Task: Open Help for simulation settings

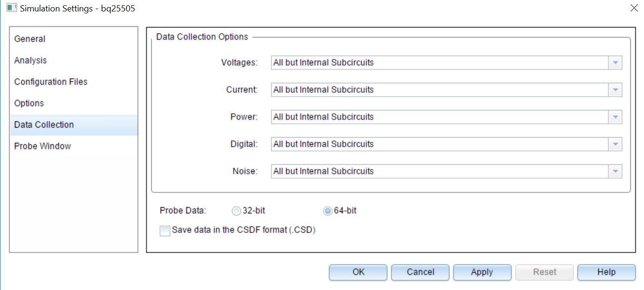Action: tap(606, 272)
